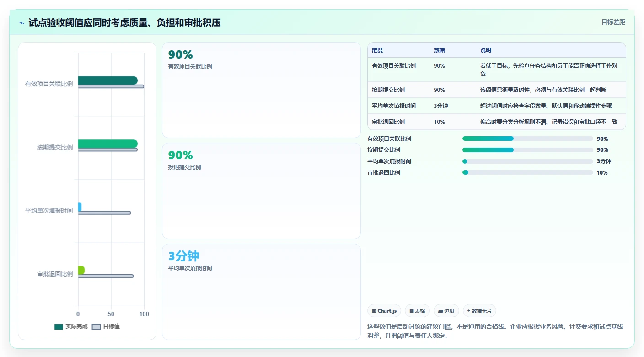Click the 100 tick on chart x-axis
This screenshot has height=357, width=644.
coord(144,314)
